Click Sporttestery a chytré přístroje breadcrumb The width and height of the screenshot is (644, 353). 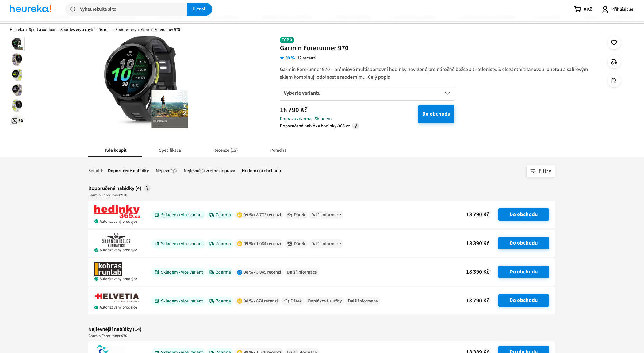85,30
